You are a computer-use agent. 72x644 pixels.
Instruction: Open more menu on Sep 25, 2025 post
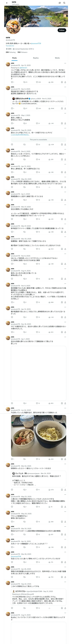[x=65, y=128]
